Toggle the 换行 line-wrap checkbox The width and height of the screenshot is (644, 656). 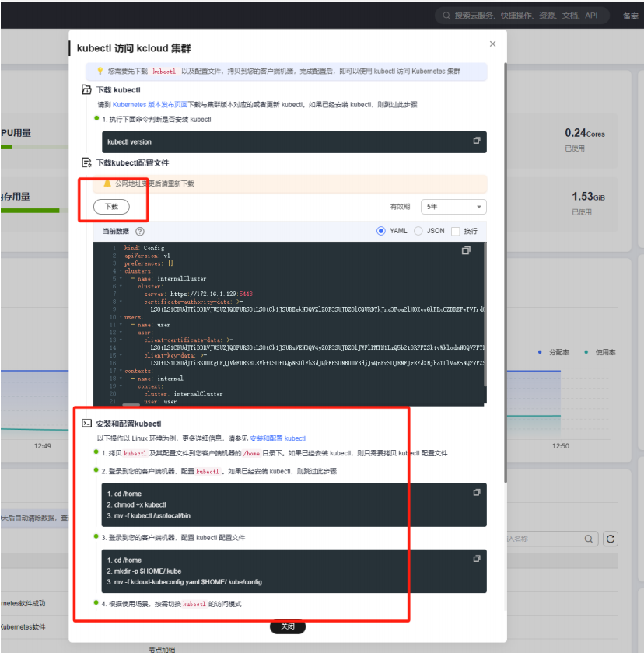(456, 232)
